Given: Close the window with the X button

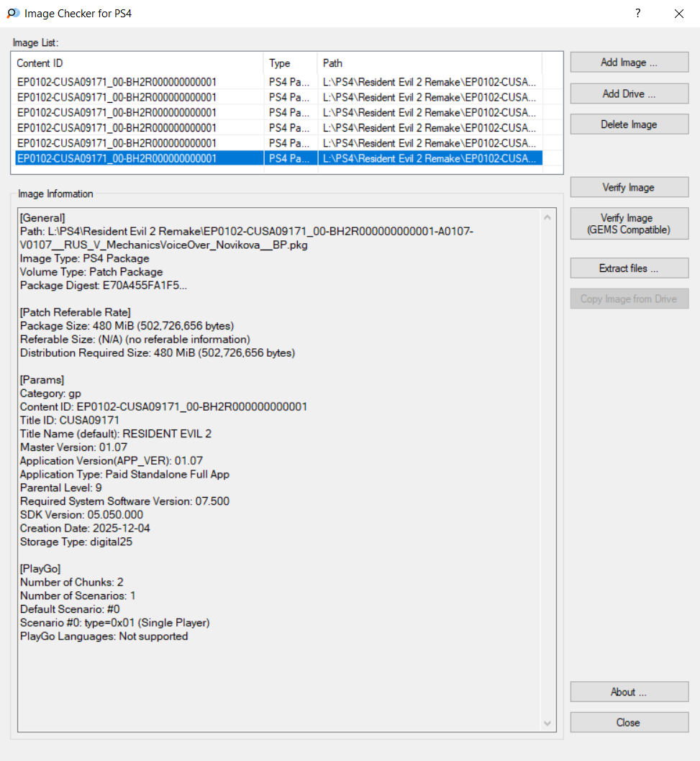Looking at the screenshot, I should pos(678,13).
